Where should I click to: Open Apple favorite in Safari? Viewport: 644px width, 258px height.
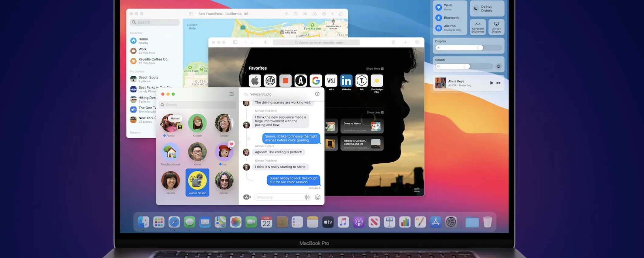255,81
